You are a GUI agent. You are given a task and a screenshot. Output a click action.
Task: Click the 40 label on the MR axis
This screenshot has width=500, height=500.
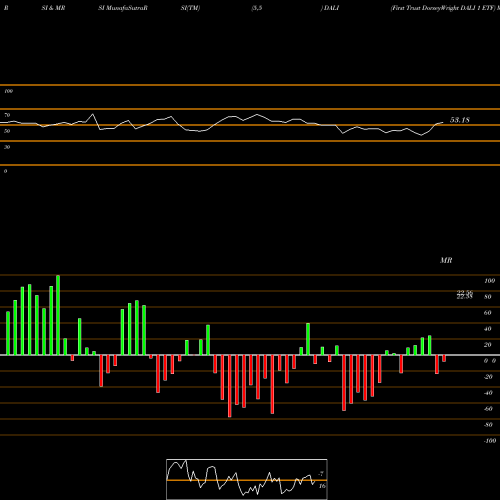click(x=488, y=329)
